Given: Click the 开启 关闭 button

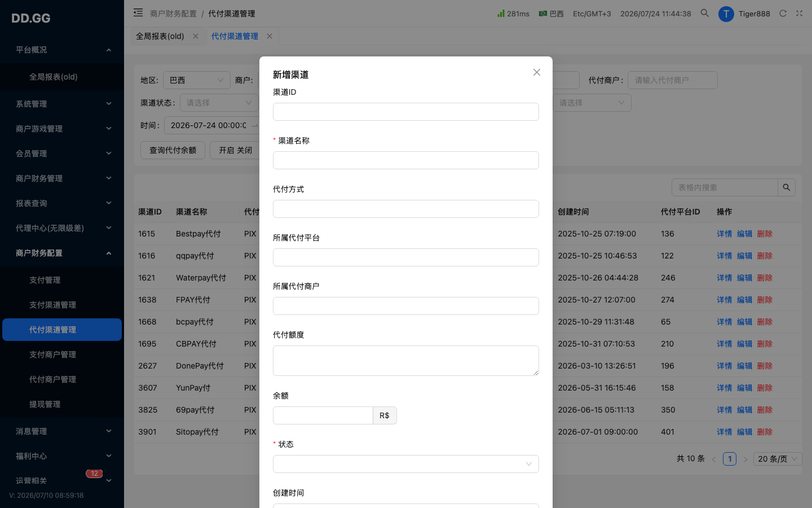Looking at the screenshot, I should click(x=235, y=150).
